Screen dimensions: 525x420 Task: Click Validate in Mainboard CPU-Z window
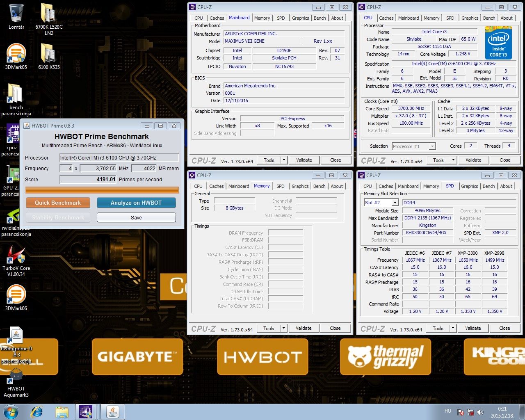pos(304,160)
